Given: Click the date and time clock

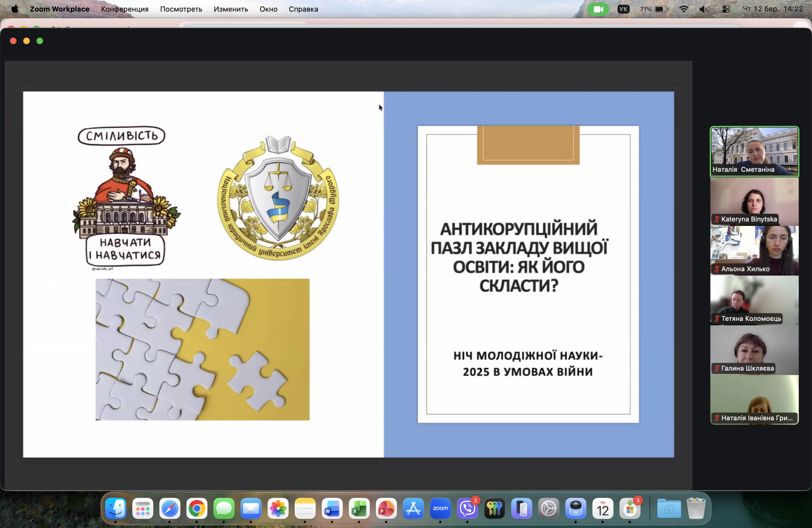Looking at the screenshot, I should coord(772,9).
